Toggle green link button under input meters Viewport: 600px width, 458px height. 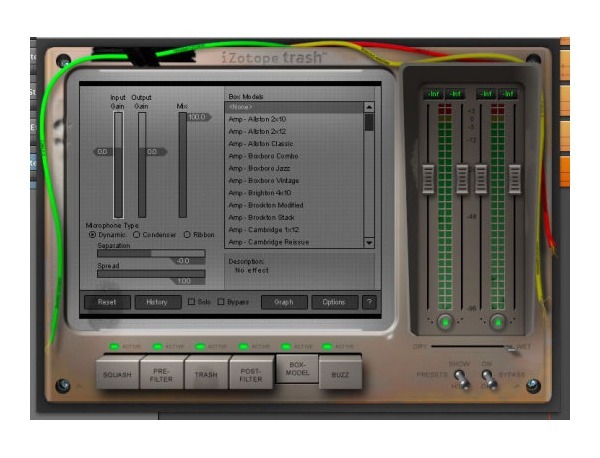[445, 322]
